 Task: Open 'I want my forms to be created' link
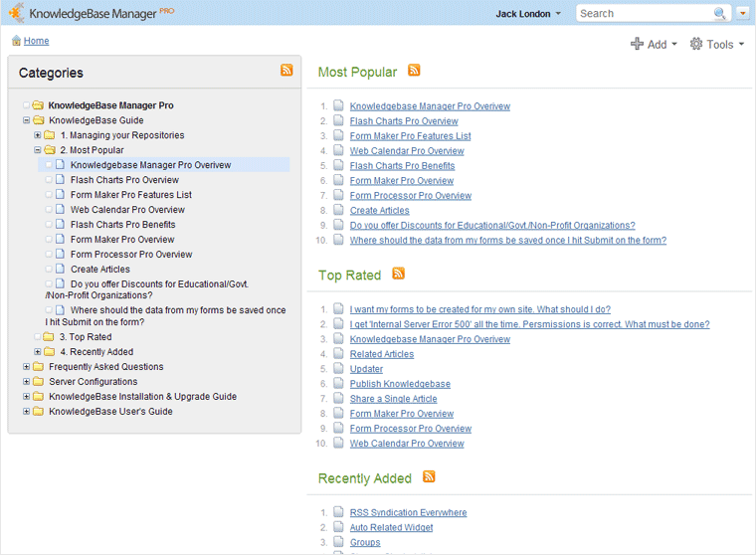480,309
